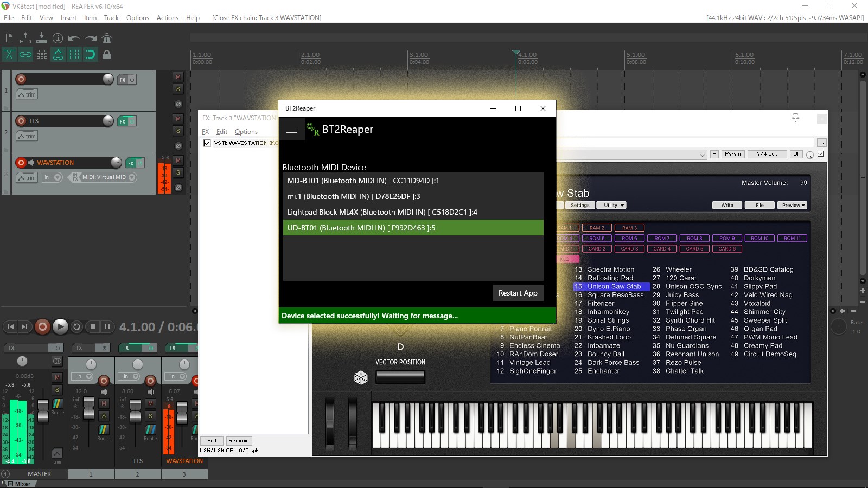Click the lock icon in the toolbar

107,54
